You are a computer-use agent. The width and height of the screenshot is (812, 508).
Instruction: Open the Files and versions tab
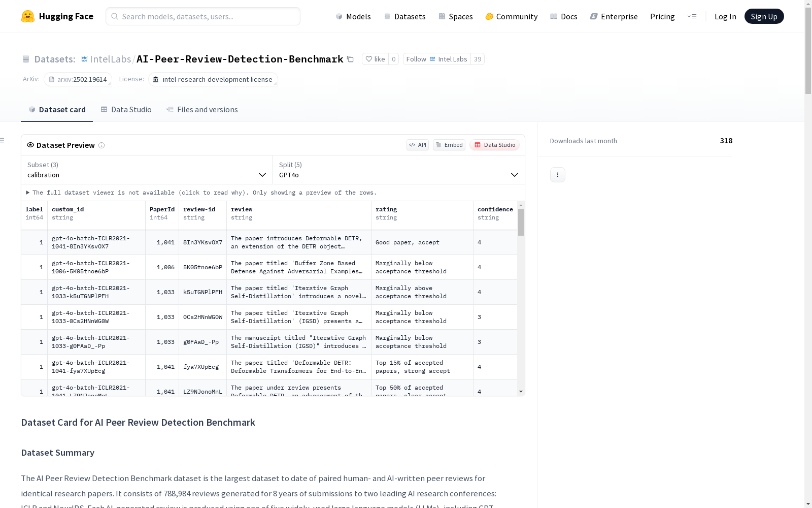tap(202, 110)
